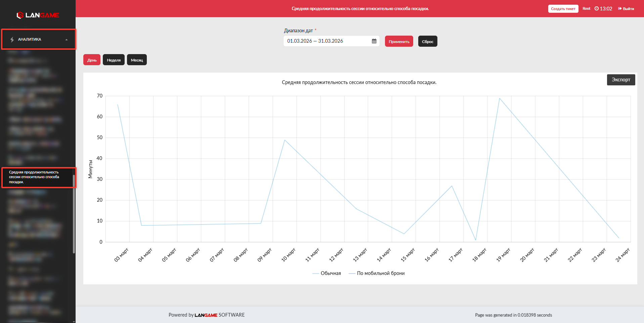Click the clock icon near 13:02
This screenshot has height=323, width=644.
pos(597,8)
